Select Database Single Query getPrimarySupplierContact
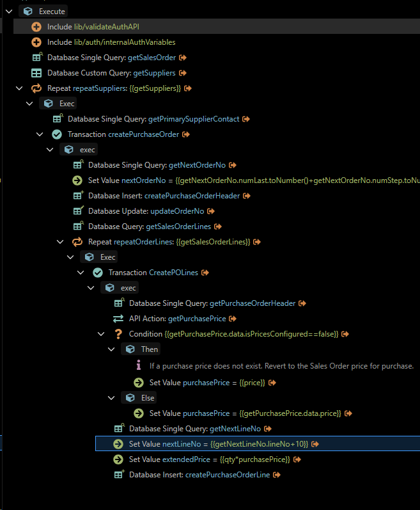420x510 pixels. (153, 119)
